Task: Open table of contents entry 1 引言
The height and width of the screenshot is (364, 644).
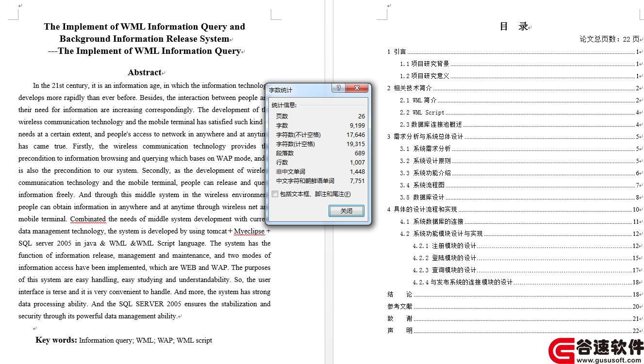Action: pos(513,51)
